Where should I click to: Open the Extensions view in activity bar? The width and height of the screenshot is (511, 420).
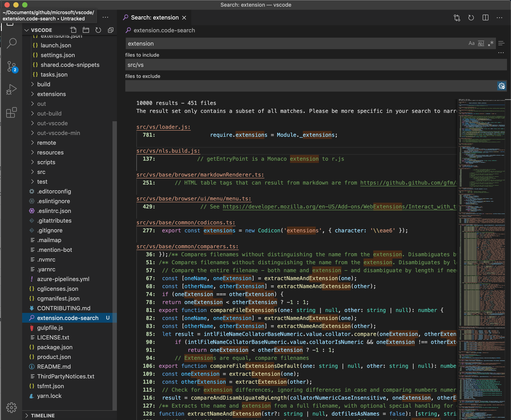pos(11,112)
